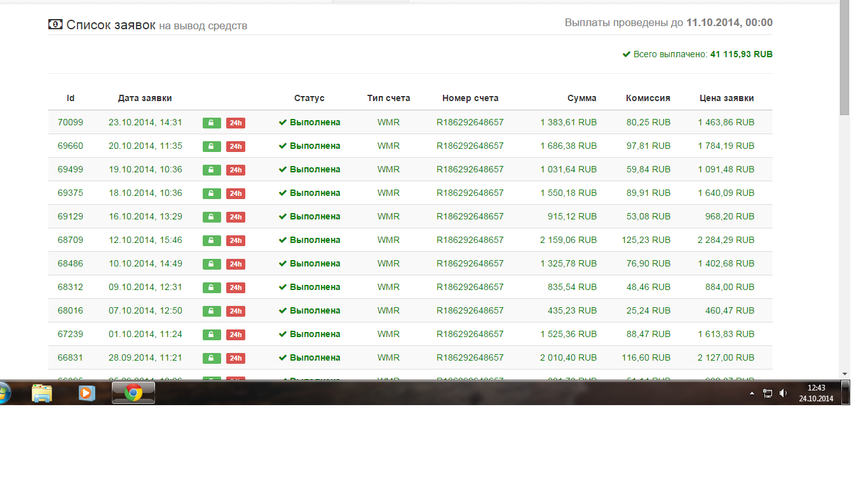Click date 19.10.2014, 10:36
This screenshot has width=868, height=491.
146,169
